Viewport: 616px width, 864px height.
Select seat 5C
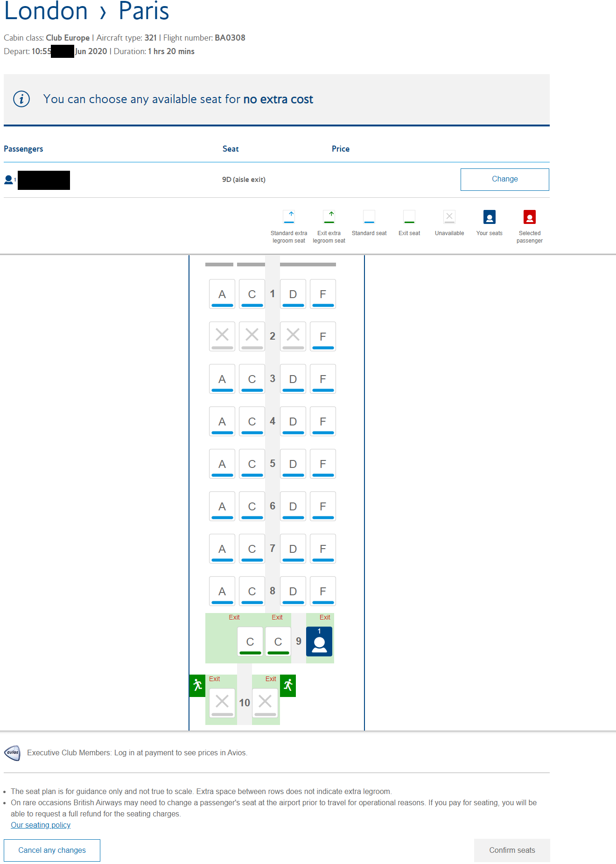point(252,464)
